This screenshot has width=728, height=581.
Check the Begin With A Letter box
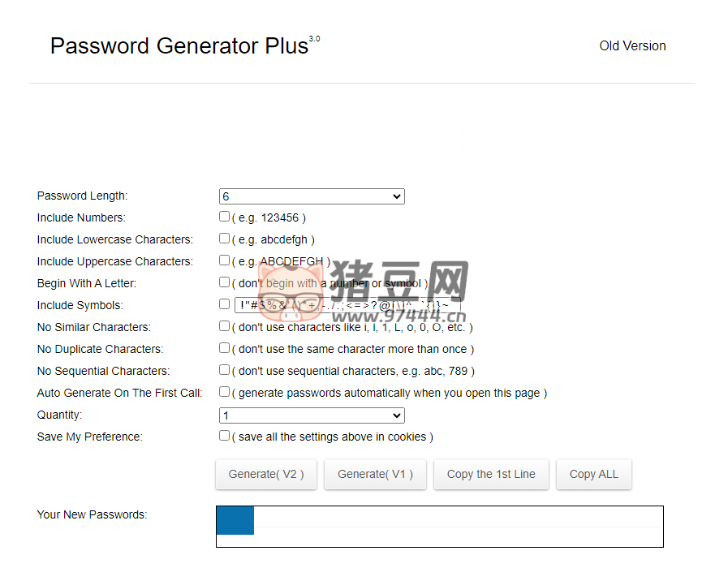(224, 282)
